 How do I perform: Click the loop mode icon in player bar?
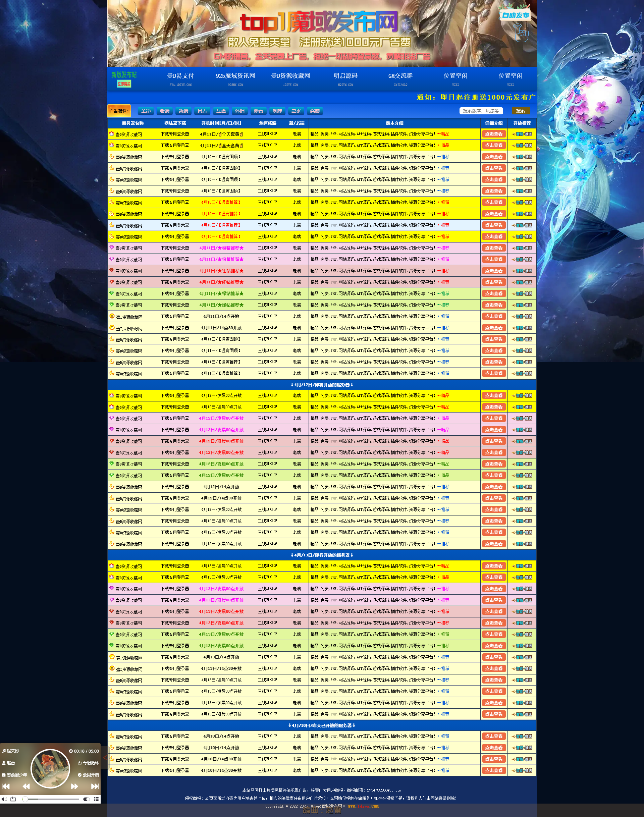(13, 799)
